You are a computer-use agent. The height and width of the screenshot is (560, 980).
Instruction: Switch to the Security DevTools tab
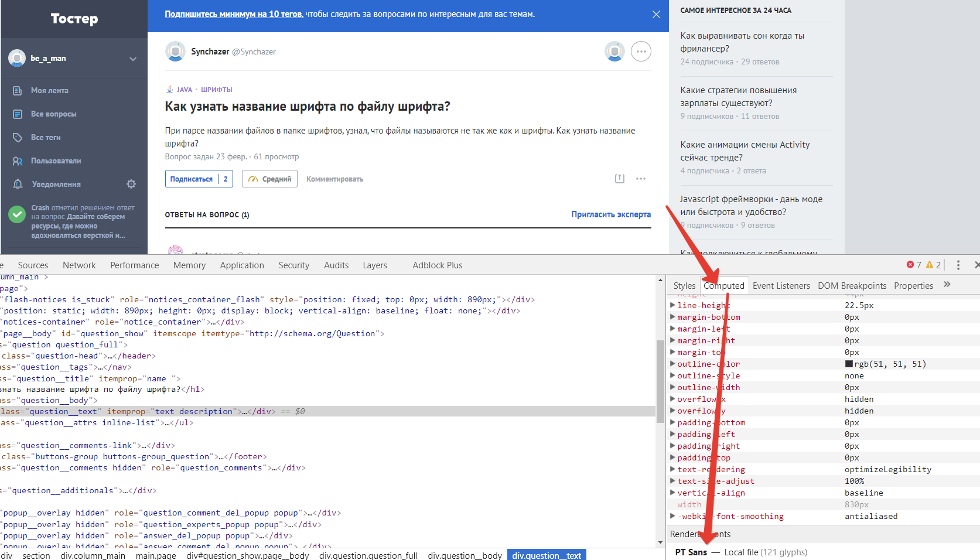point(293,265)
